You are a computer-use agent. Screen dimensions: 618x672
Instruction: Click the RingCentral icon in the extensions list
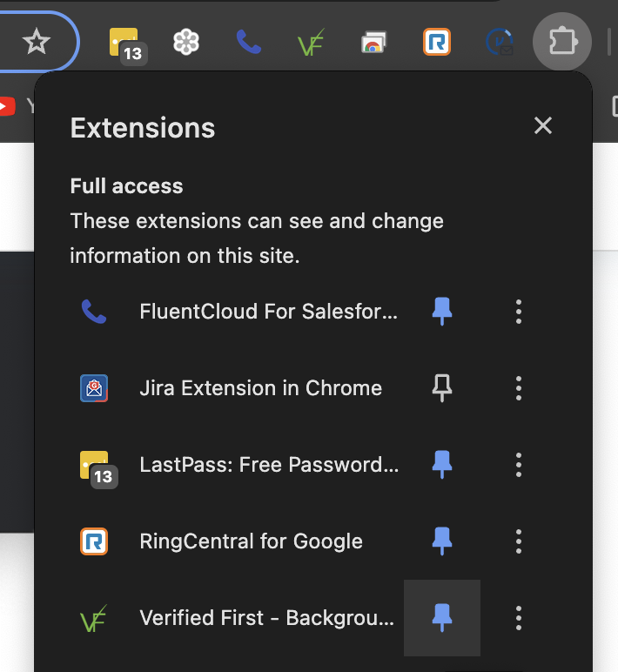click(x=94, y=541)
